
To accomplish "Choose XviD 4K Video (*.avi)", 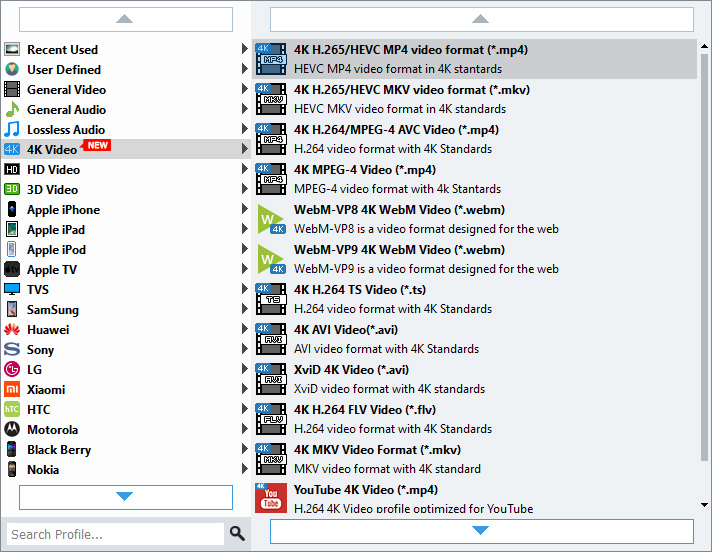I will coord(475,379).
